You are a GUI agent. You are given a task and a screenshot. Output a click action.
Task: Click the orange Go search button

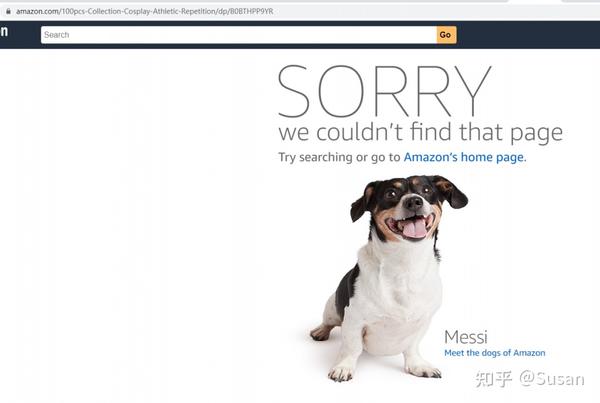[446, 35]
